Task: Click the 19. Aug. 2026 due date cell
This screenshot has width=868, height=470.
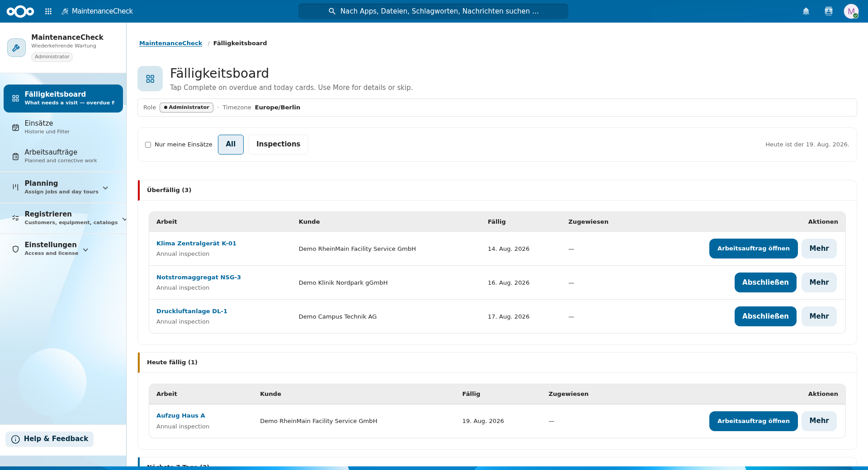Action: (x=483, y=421)
